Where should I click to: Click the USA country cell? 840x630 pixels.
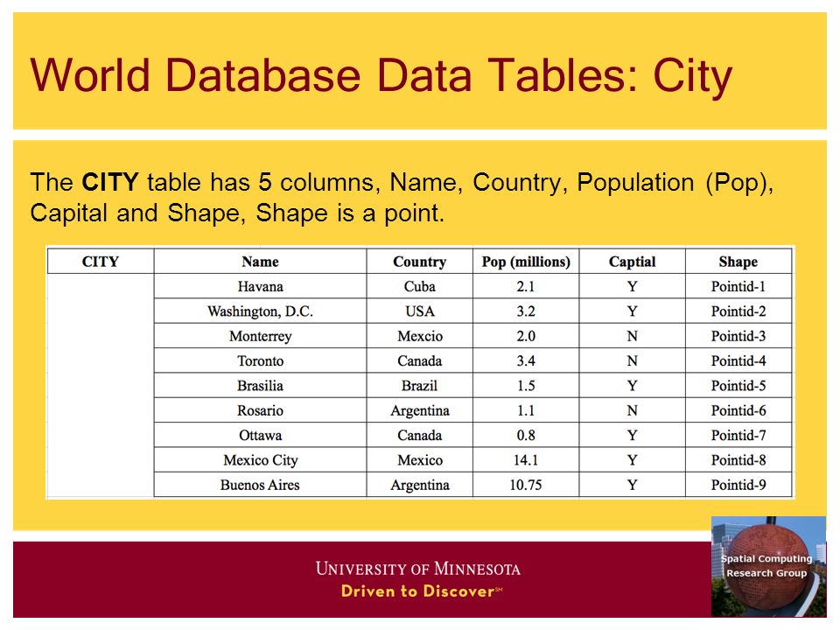[419, 311]
